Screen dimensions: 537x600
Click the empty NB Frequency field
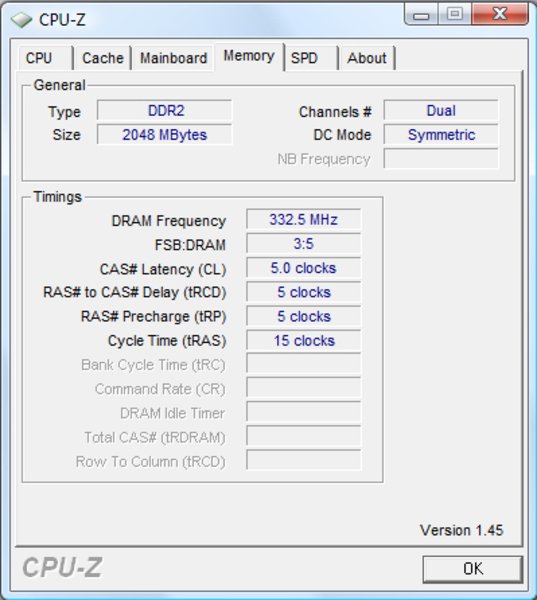[x=441, y=159]
